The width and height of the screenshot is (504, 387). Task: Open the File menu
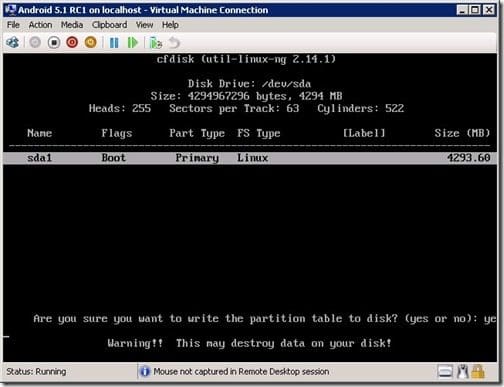13,25
